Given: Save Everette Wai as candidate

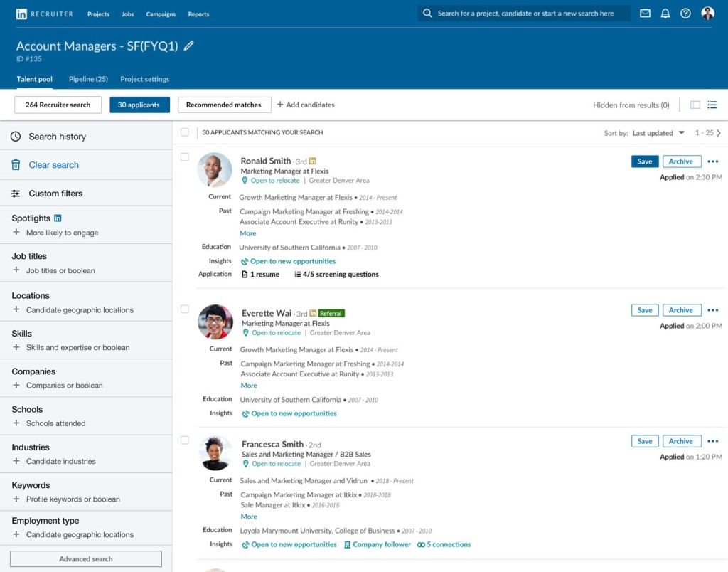Looking at the screenshot, I should [x=644, y=310].
